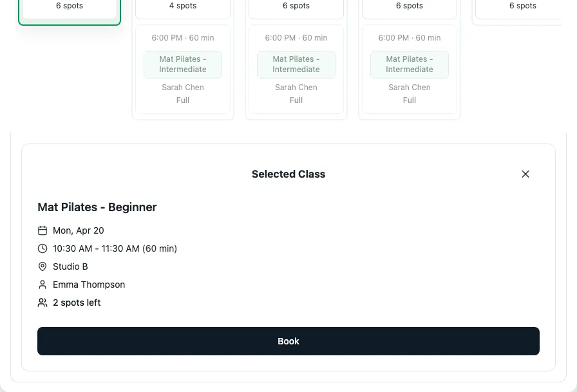Click the Studio B location text
577x392 pixels.
coord(70,266)
